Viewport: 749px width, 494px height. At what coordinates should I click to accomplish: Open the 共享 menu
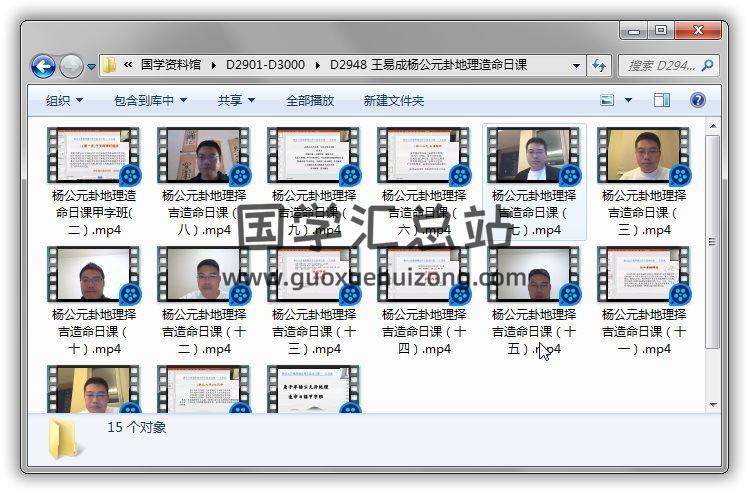236,100
